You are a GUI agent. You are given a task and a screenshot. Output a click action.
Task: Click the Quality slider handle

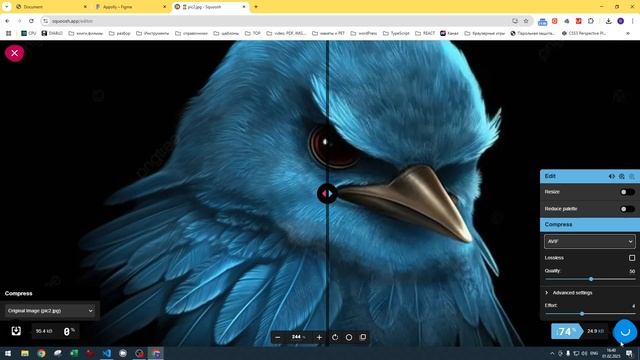(591, 279)
